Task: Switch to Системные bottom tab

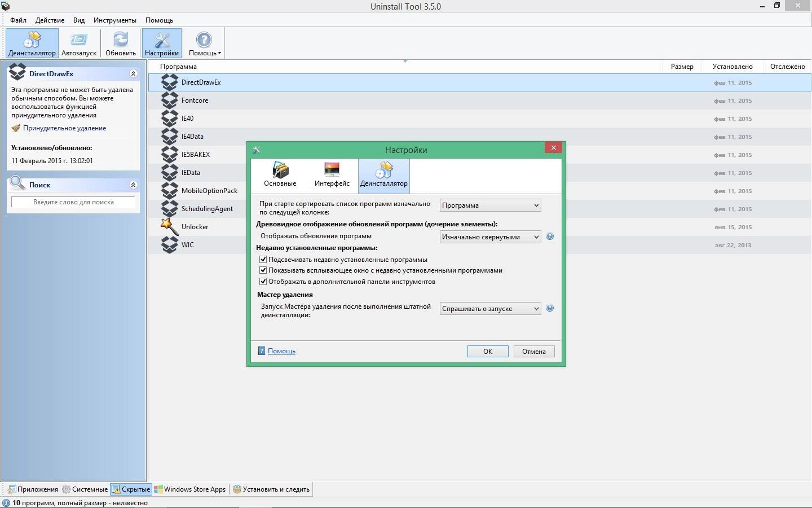Action: (85, 489)
